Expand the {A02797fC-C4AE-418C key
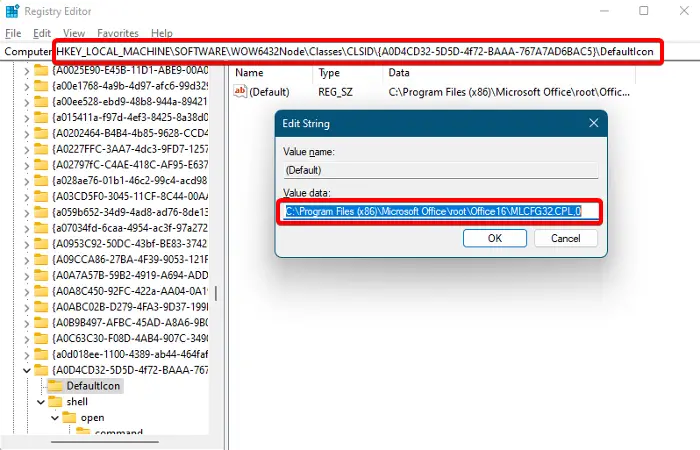 [26, 166]
